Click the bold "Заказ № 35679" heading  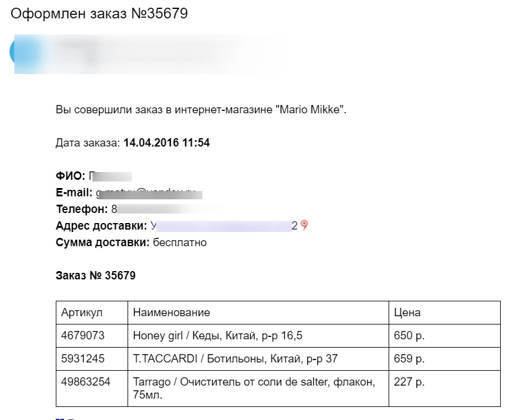pyautogui.click(x=96, y=276)
